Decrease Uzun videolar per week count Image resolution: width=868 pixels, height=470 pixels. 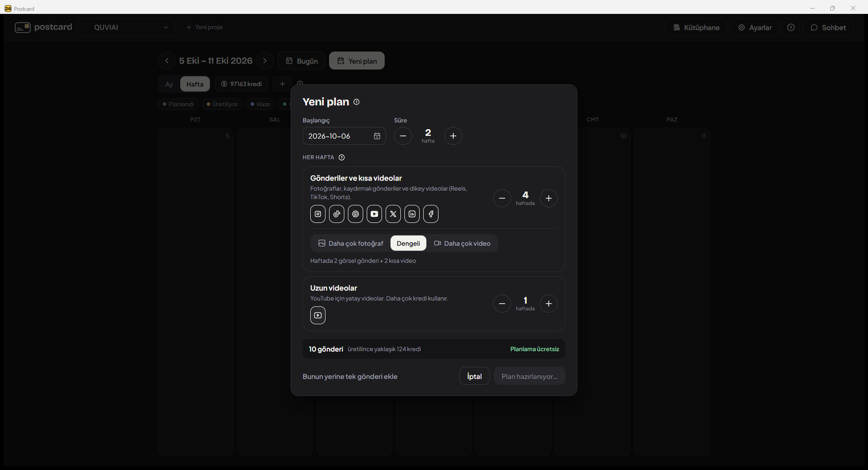(x=502, y=304)
